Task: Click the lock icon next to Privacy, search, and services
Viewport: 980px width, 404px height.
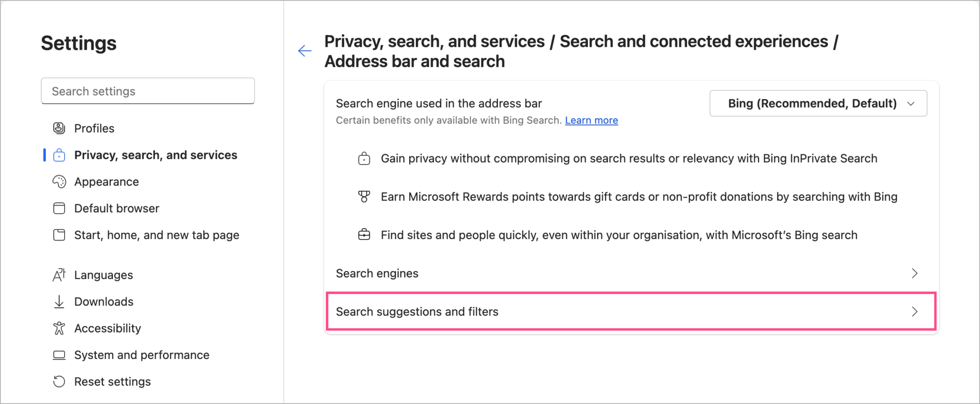Action: coord(59,155)
